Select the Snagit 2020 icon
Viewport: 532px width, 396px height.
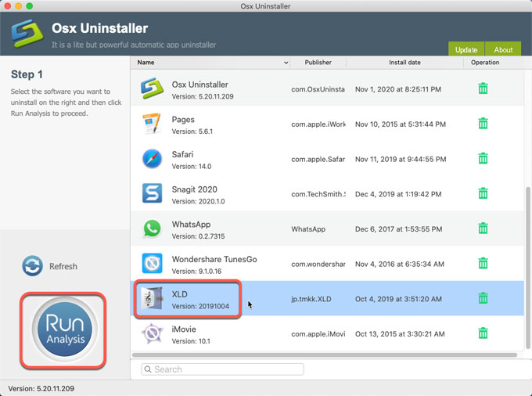point(152,193)
